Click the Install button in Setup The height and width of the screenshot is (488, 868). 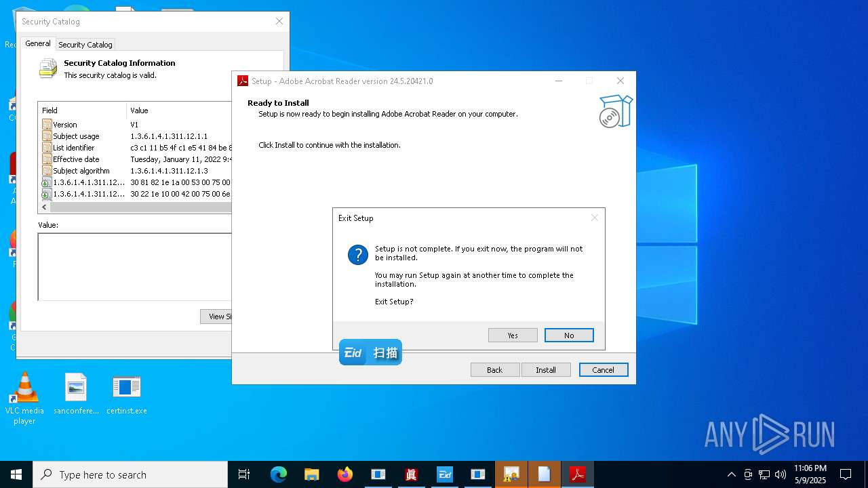point(546,370)
